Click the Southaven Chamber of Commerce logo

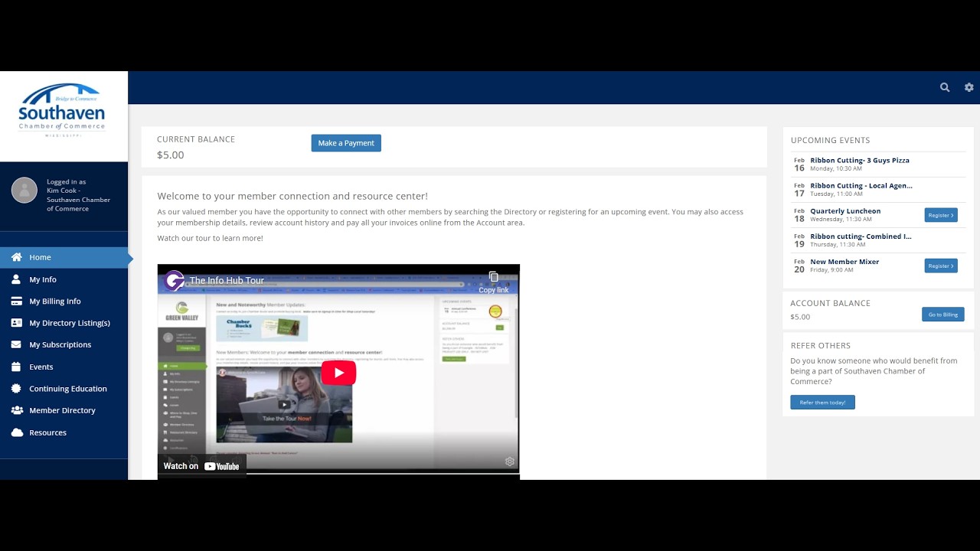[62, 110]
